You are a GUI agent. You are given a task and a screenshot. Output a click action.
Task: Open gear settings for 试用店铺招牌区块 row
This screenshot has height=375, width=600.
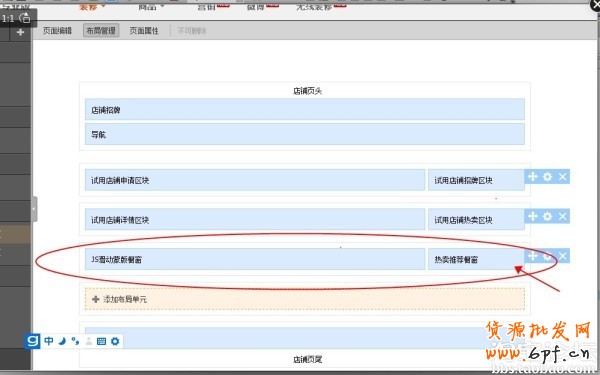pyautogui.click(x=548, y=176)
